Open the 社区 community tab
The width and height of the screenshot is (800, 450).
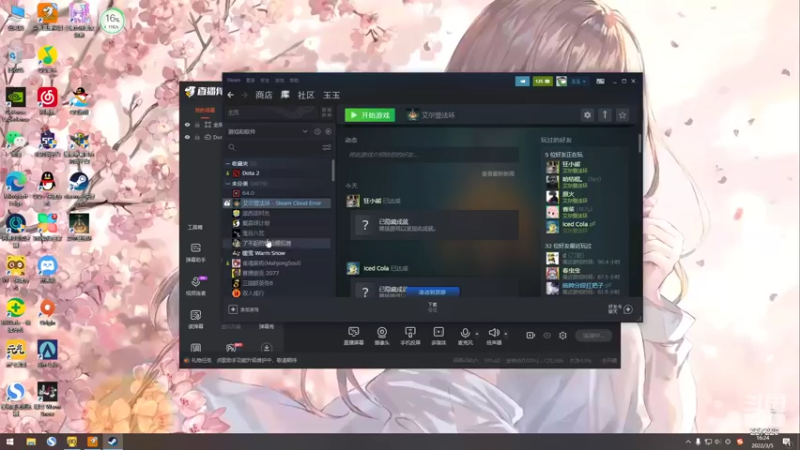point(306,95)
